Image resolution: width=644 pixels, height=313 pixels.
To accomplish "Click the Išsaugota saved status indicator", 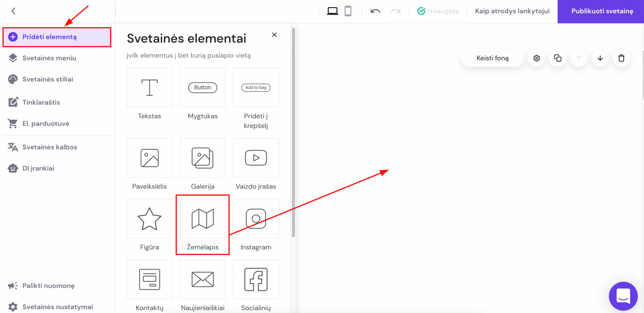I will (438, 11).
